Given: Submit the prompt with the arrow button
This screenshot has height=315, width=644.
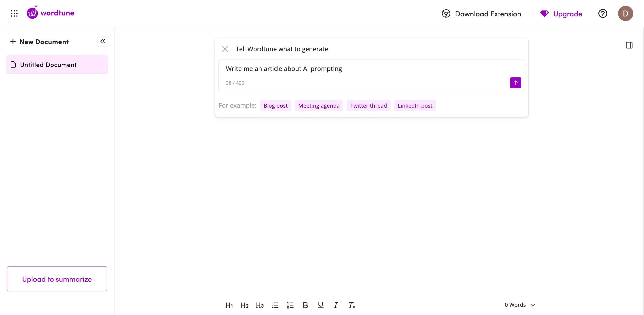Looking at the screenshot, I should pyautogui.click(x=515, y=83).
